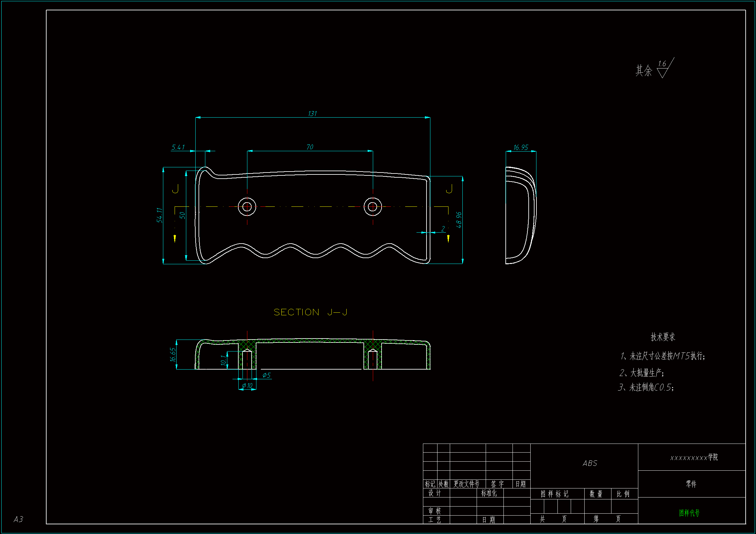This screenshot has height=534, width=756.
Task: Select the 技术要求 heading
Action: [663, 337]
